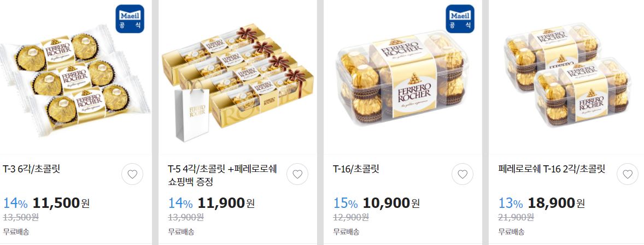Click 무료배송 label under T-3 product
The width and height of the screenshot is (644, 245).
(16, 231)
